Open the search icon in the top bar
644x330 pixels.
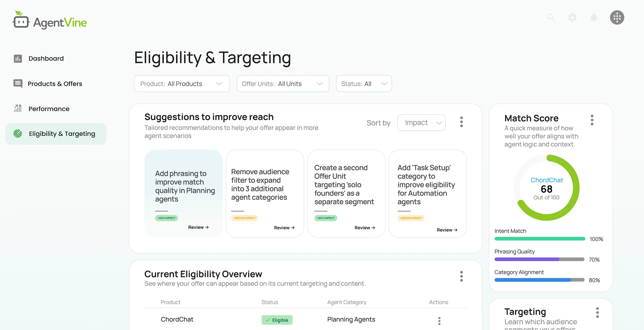[x=551, y=17]
